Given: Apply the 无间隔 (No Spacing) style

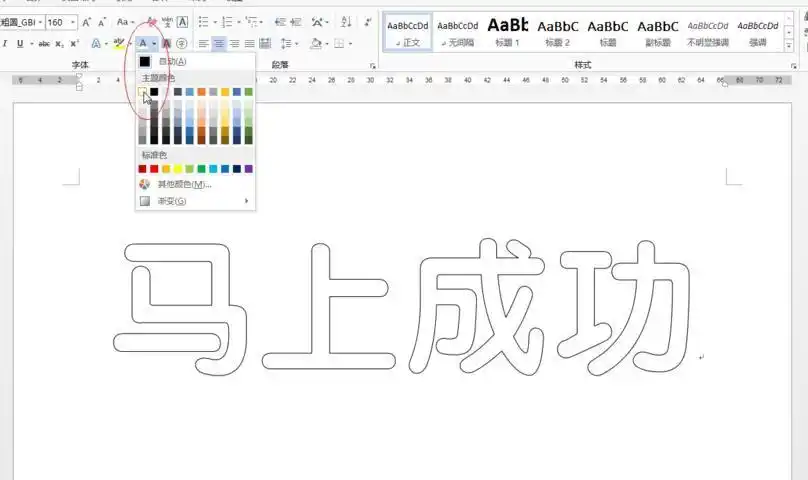Looking at the screenshot, I should (458, 32).
